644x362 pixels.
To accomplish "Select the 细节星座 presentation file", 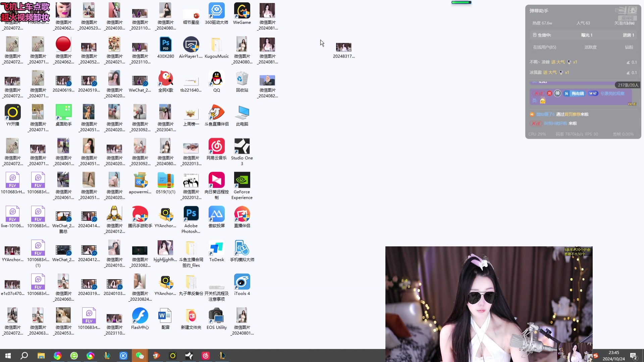I will click(x=191, y=17).
